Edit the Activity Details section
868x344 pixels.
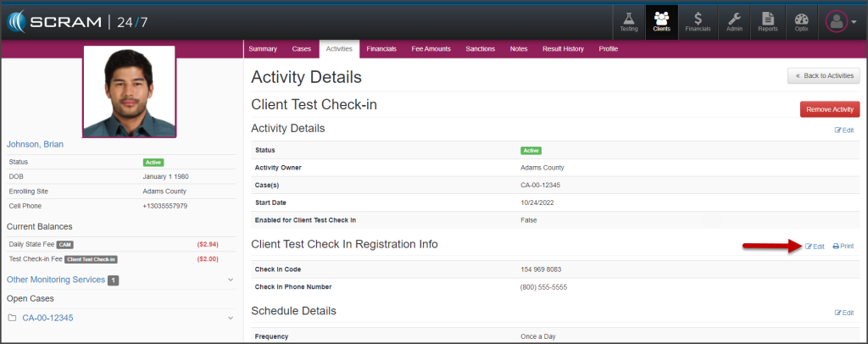[844, 130]
